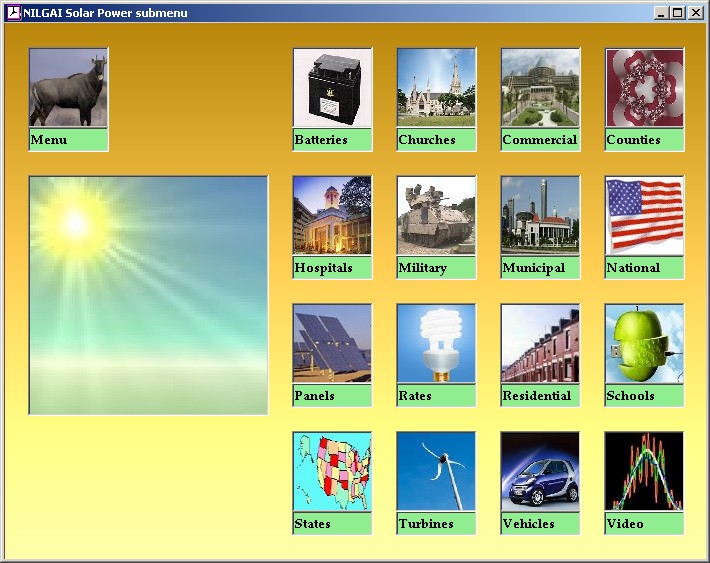Select the Rates light bulb icon
This screenshot has width=710, height=563.
(436, 344)
